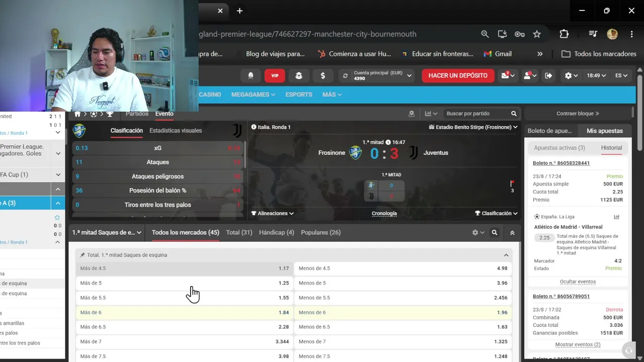
Task: Open the Cronología link
Action: pyautogui.click(x=384, y=213)
